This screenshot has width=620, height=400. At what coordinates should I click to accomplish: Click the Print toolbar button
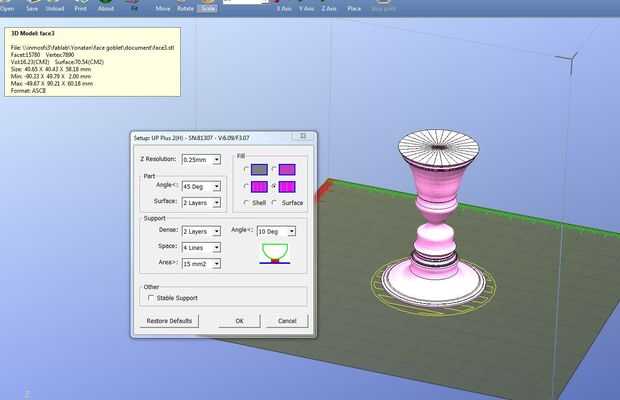(80, 6)
